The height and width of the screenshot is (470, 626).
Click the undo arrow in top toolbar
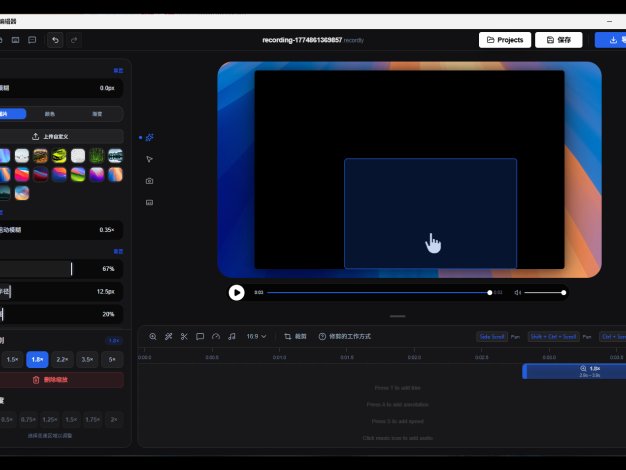pyautogui.click(x=55, y=40)
